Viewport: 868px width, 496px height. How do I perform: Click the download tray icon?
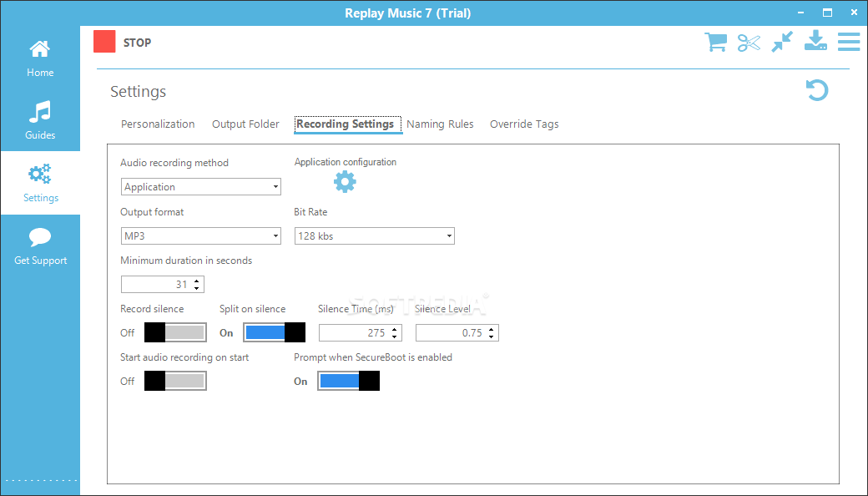pos(815,41)
